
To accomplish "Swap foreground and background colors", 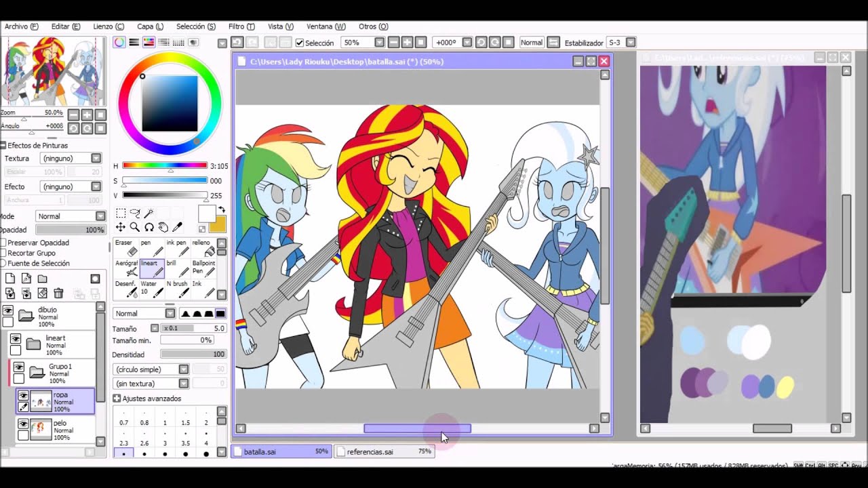I will pos(221,211).
